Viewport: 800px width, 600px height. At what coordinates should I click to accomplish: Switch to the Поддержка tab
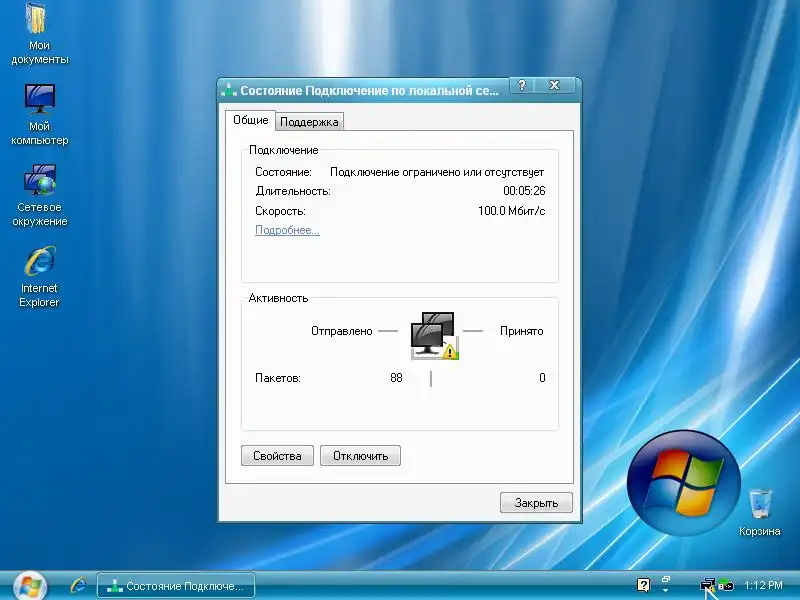point(309,122)
